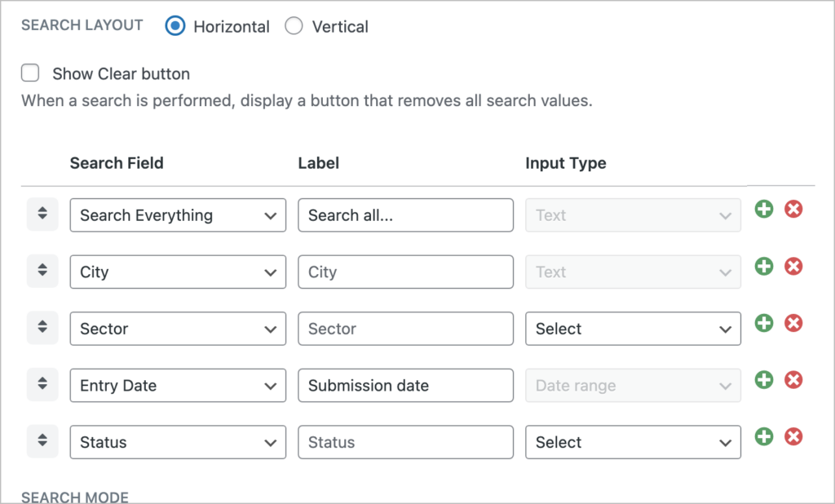Click the sort handle for Sector row
The height and width of the screenshot is (504, 835).
[x=42, y=328]
